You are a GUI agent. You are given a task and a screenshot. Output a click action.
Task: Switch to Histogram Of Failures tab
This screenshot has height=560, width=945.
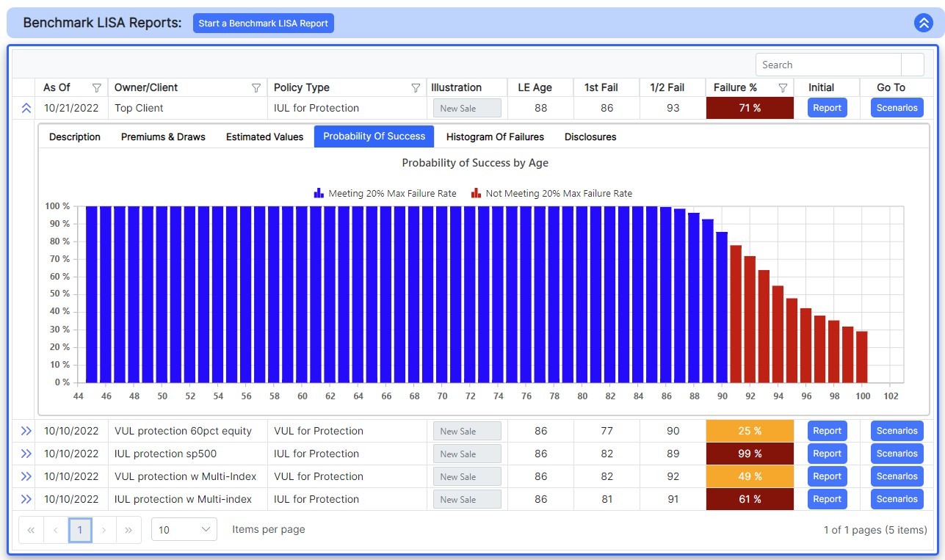tap(495, 137)
